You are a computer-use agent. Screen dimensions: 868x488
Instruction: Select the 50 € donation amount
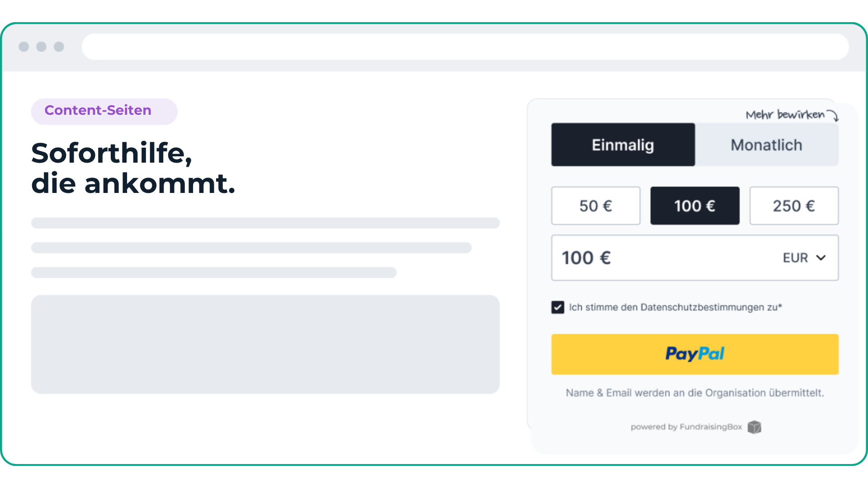(x=596, y=206)
